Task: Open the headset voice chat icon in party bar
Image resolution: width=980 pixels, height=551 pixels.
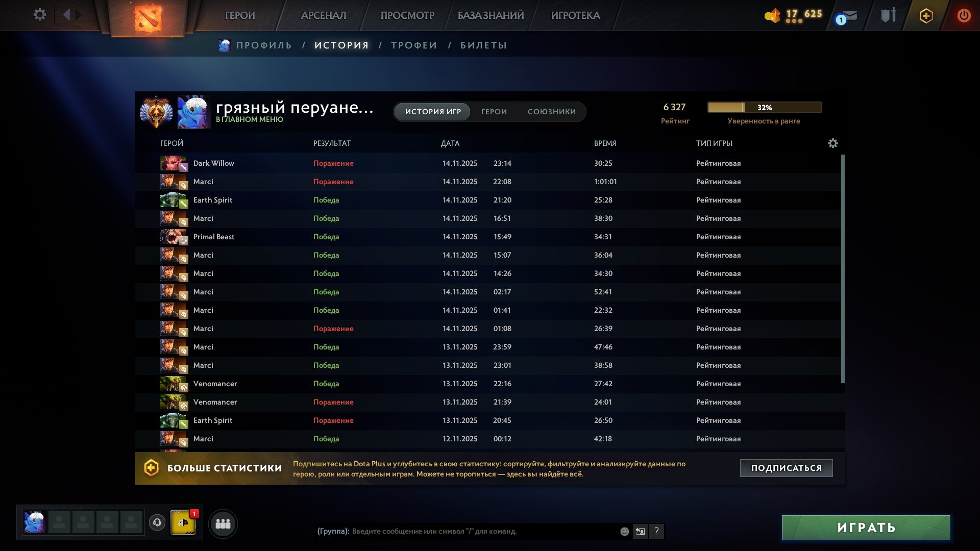Action: [157, 523]
